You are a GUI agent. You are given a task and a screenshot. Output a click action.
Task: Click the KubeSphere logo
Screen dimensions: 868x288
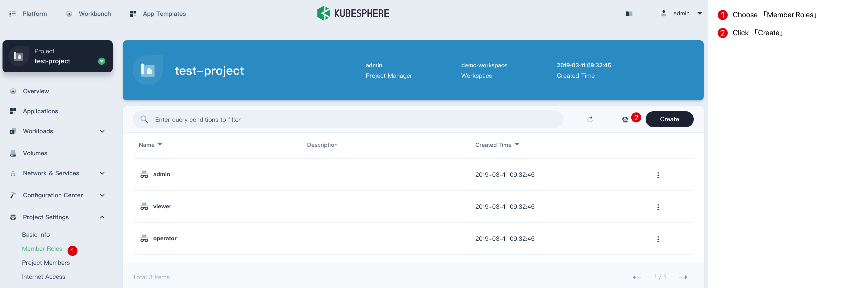(353, 13)
